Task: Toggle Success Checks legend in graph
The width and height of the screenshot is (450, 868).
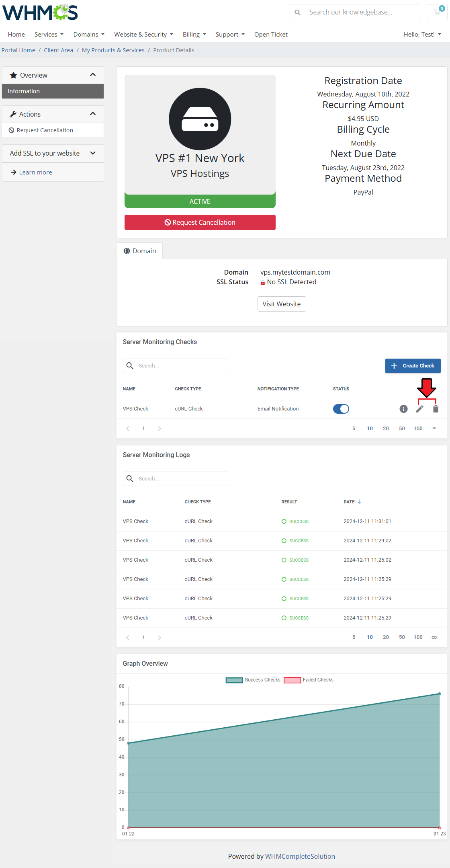Action: pos(253,680)
